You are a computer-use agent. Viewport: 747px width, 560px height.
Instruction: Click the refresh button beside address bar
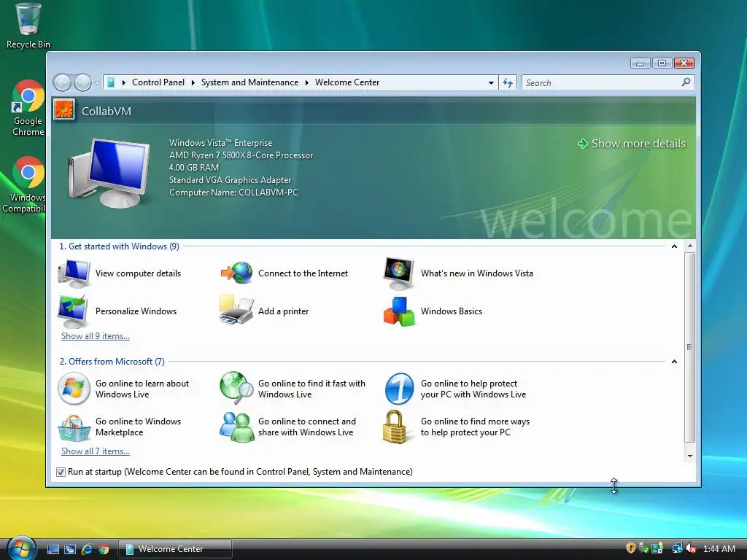point(508,83)
